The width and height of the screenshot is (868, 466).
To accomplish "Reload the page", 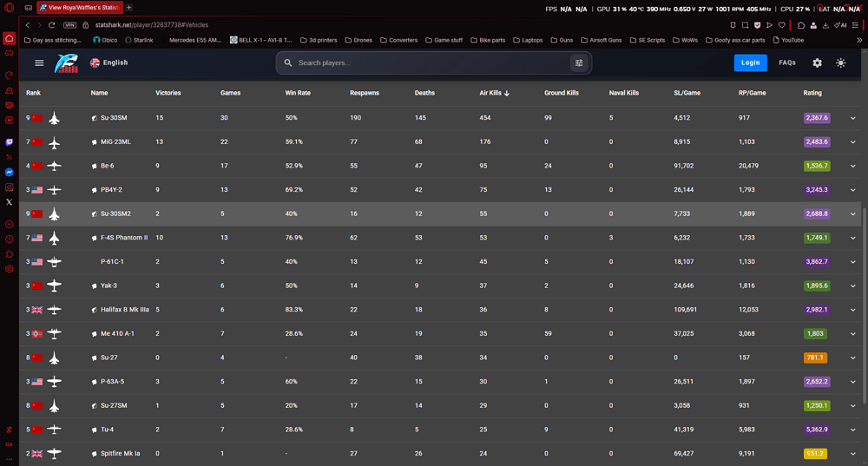I will (51, 25).
